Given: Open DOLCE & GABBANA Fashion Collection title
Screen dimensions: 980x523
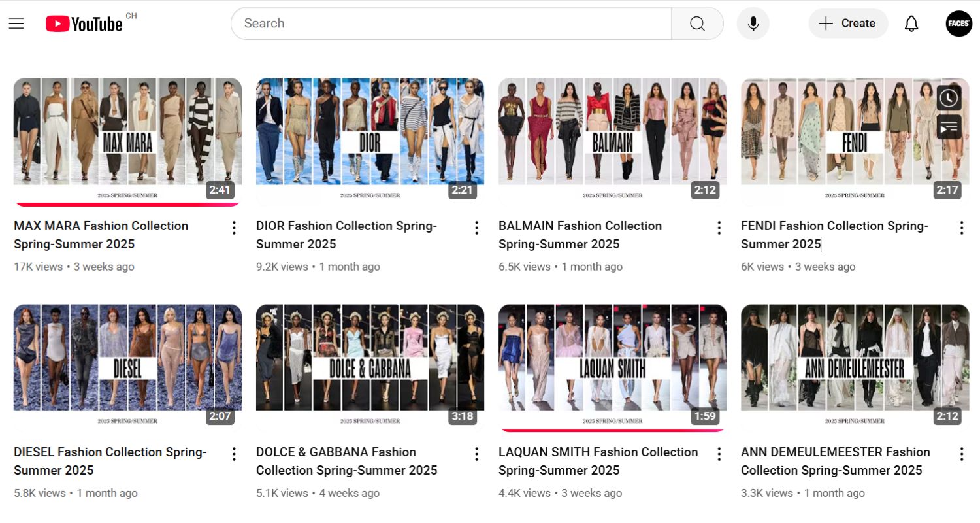Looking at the screenshot, I should (346, 461).
